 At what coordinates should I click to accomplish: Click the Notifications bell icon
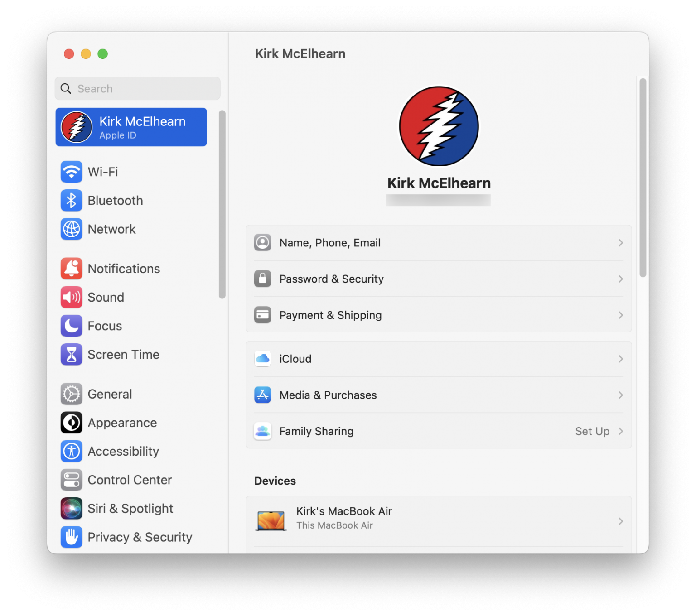click(71, 268)
